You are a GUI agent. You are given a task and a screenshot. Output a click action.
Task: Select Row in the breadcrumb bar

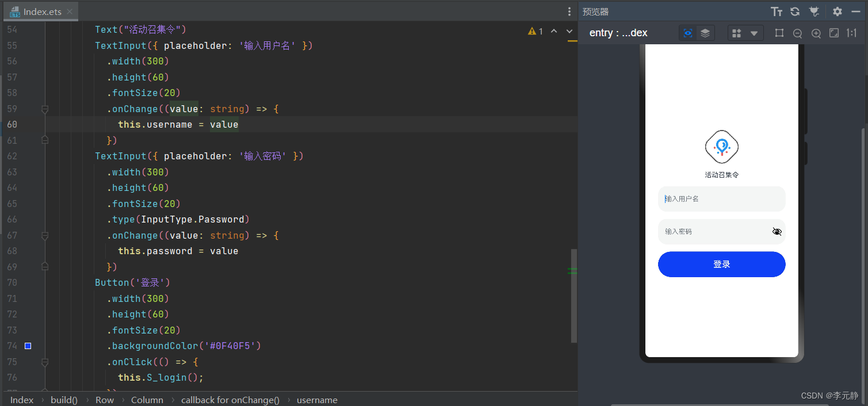(105, 400)
